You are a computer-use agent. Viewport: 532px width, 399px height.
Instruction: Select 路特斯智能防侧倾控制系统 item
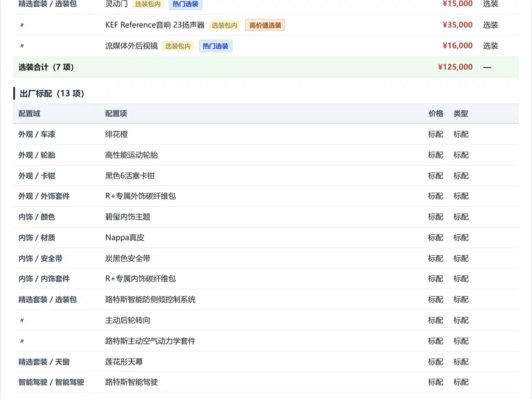point(150,300)
